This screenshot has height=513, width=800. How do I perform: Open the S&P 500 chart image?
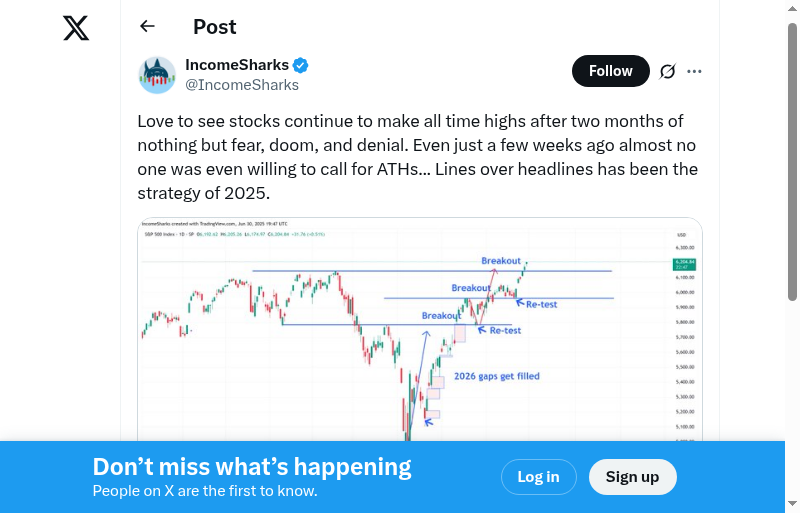[420, 330]
